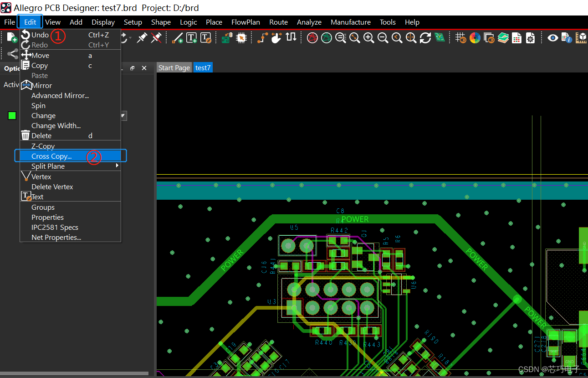Open the Cross-section layers icon
This screenshot has width=588, height=378.
[x=503, y=38]
